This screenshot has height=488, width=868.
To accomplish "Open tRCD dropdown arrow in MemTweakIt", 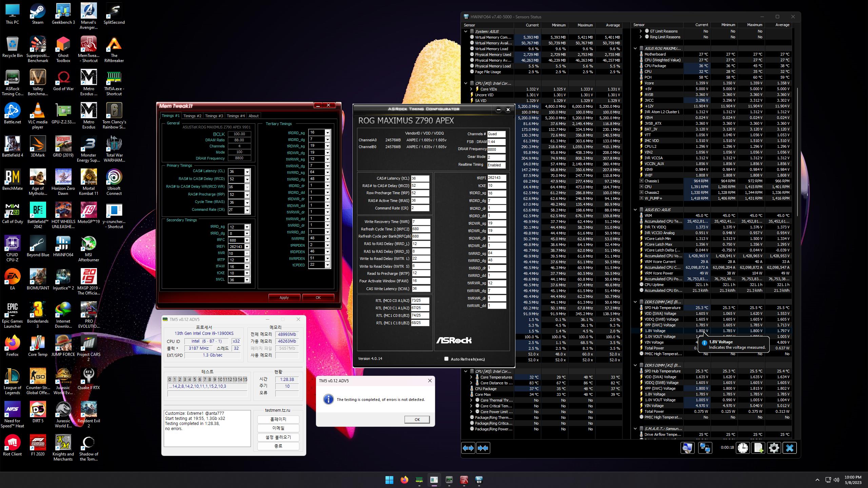I will coord(247,179).
